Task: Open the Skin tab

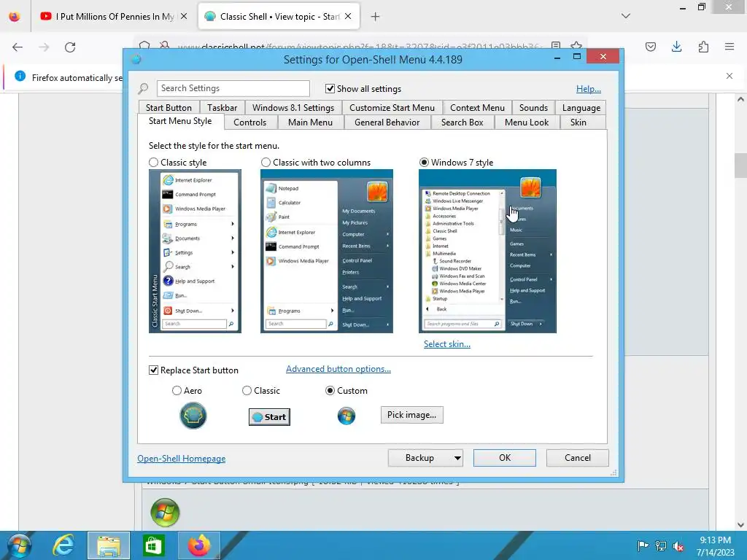Action: (578, 122)
